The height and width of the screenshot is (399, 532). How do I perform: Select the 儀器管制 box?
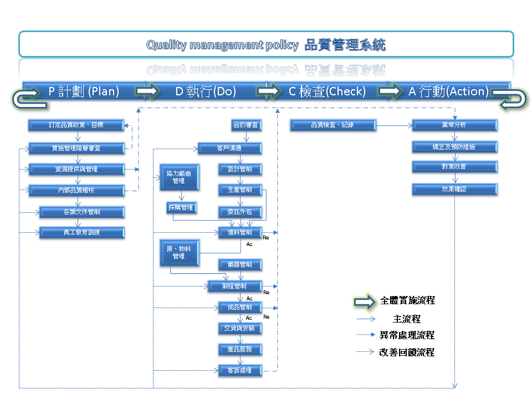[240, 265]
